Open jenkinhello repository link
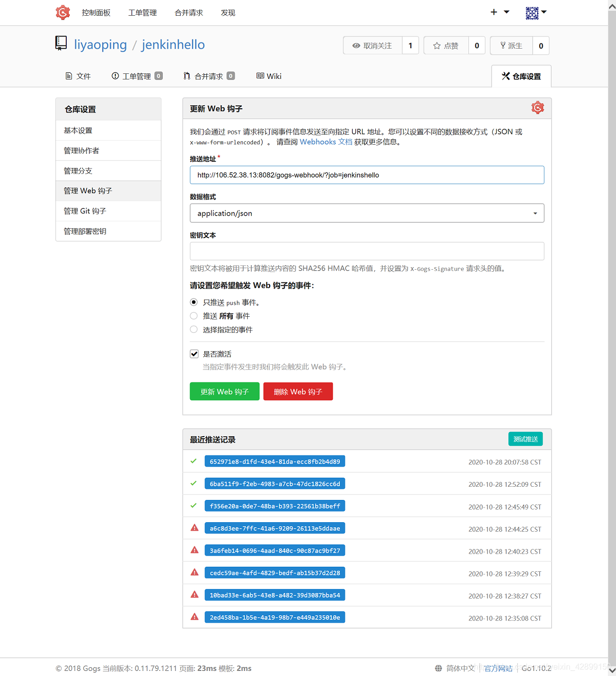The height and width of the screenshot is (676, 616). point(173,45)
